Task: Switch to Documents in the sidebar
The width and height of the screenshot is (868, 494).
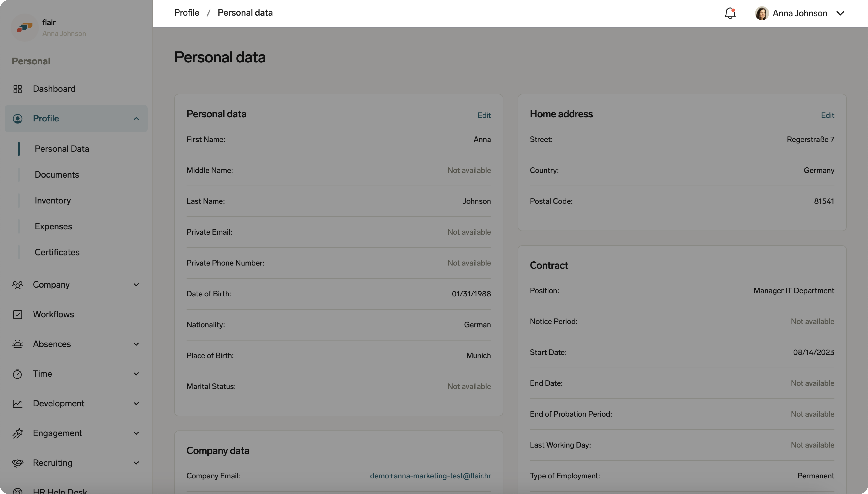Action: (x=57, y=174)
